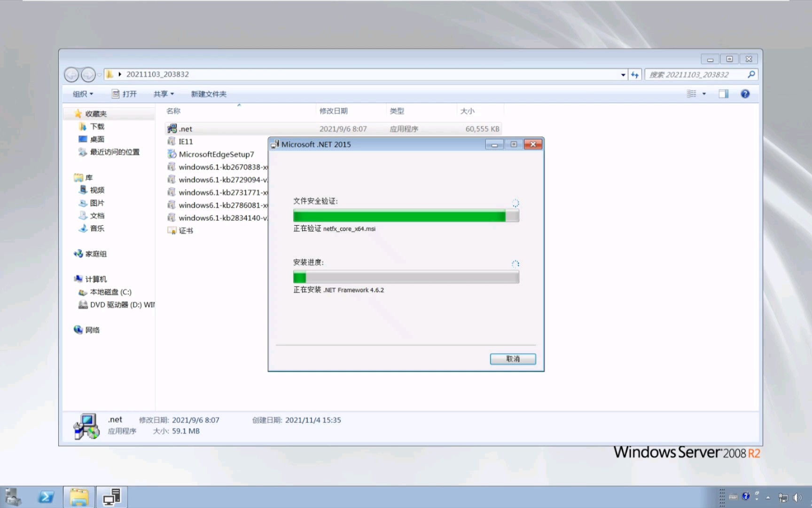Click the 安装进度 installation progress bar
The width and height of the screenshot is (812, 508).
tap(406, 277)
